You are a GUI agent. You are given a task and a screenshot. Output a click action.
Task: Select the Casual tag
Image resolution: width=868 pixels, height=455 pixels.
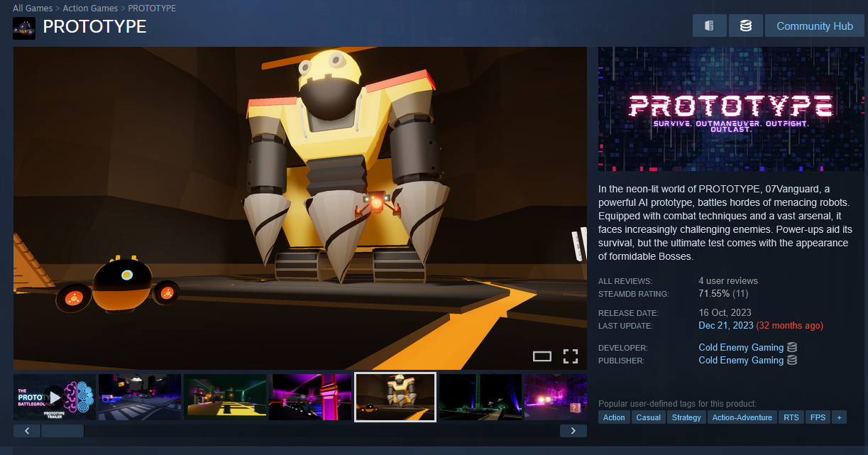[649, 417]
